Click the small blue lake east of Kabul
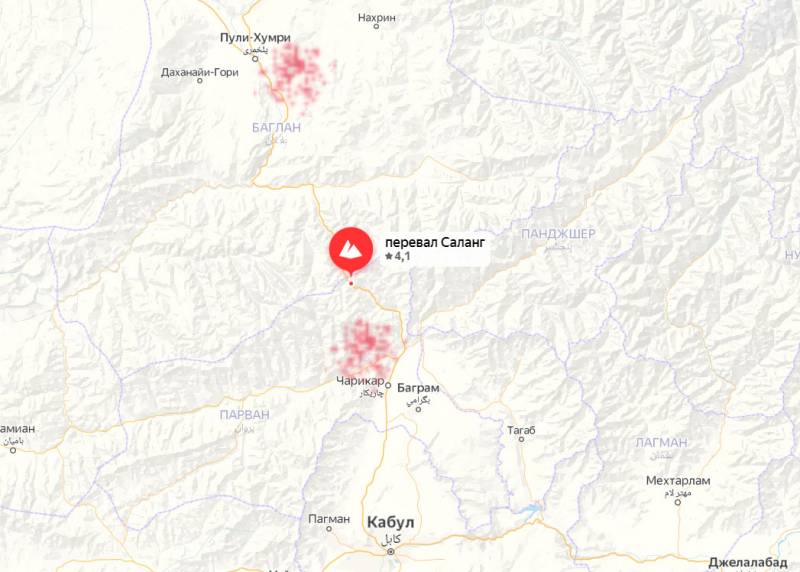 pyautogui.click(x=531, y=508)
